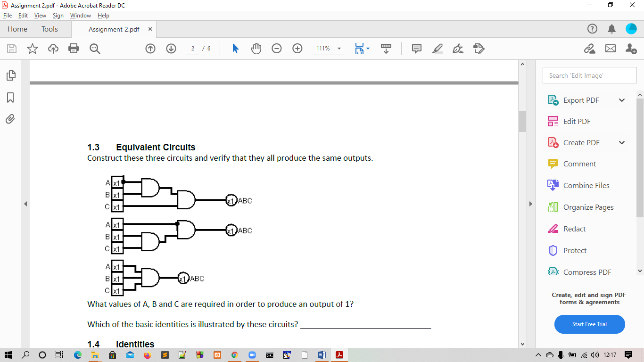
Task: Print the Assignment 2 document
Action: pos(74,49)
